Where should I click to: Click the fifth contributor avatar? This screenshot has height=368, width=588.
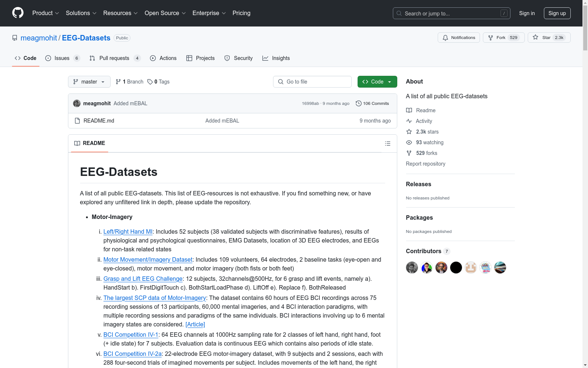tap(471, 268)
